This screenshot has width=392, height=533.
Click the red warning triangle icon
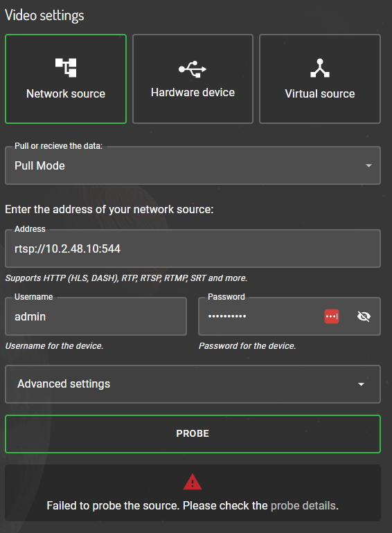coord(193,482)
